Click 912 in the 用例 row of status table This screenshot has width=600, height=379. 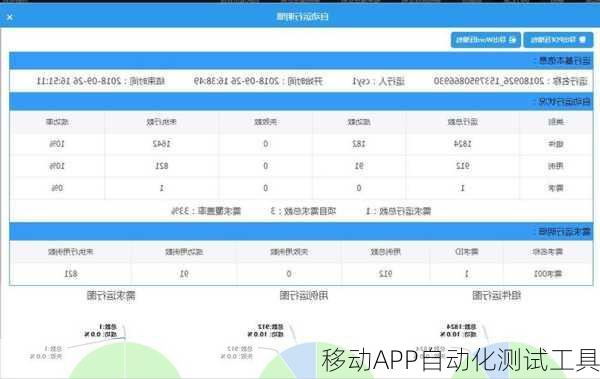tap(462, 166)
